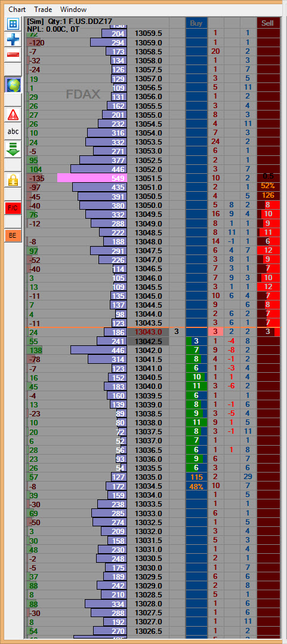287x644 pixels.
Task: Click Buy column cell at 13040.0
Action: click(196, 386)
